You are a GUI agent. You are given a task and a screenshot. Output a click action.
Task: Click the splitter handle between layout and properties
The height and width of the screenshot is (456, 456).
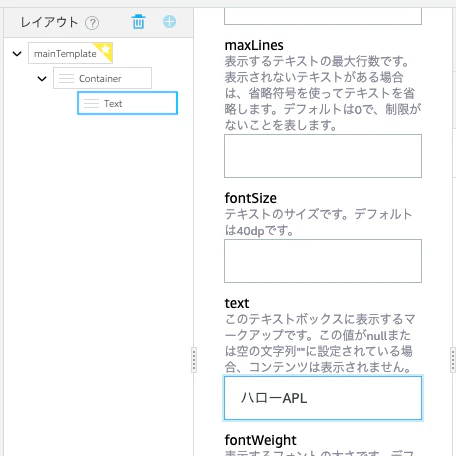coord(194,360)
